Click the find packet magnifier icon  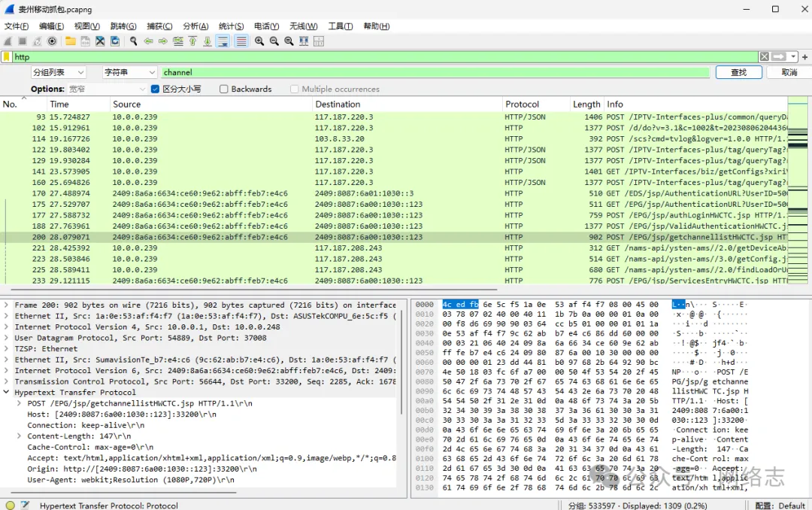(x=133, y=41)
